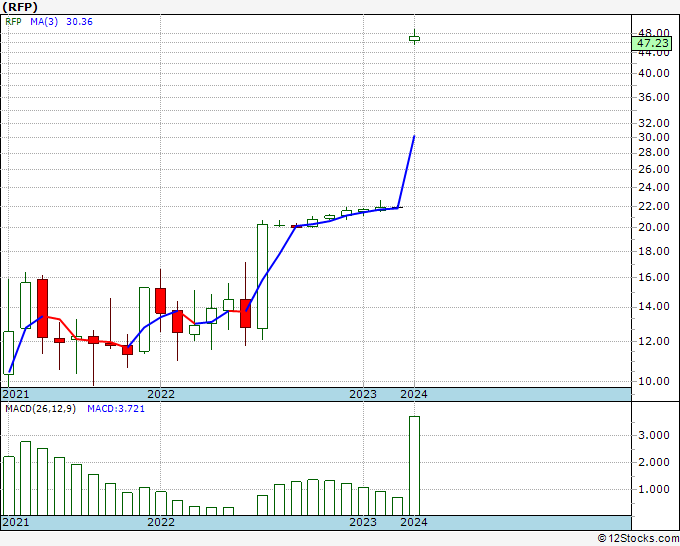Select the RFP legend label
This screenshot has width=680, height=546.
(13, 22)
